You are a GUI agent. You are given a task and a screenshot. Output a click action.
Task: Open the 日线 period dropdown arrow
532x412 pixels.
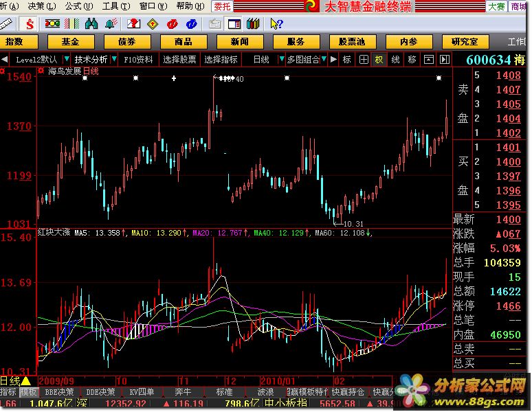coord(281,59)
